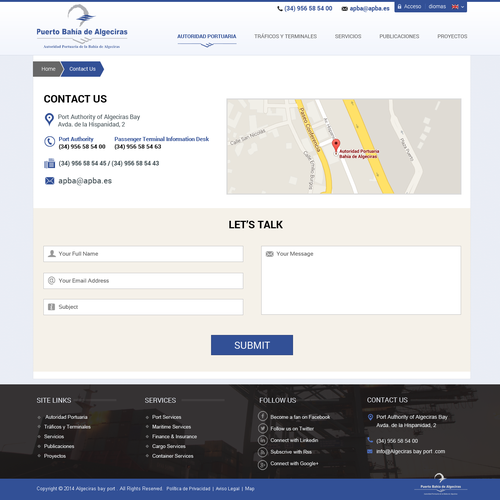The image size is (500, 500).
Task: Open the Idiomas language selector
Action: point(437,7)
